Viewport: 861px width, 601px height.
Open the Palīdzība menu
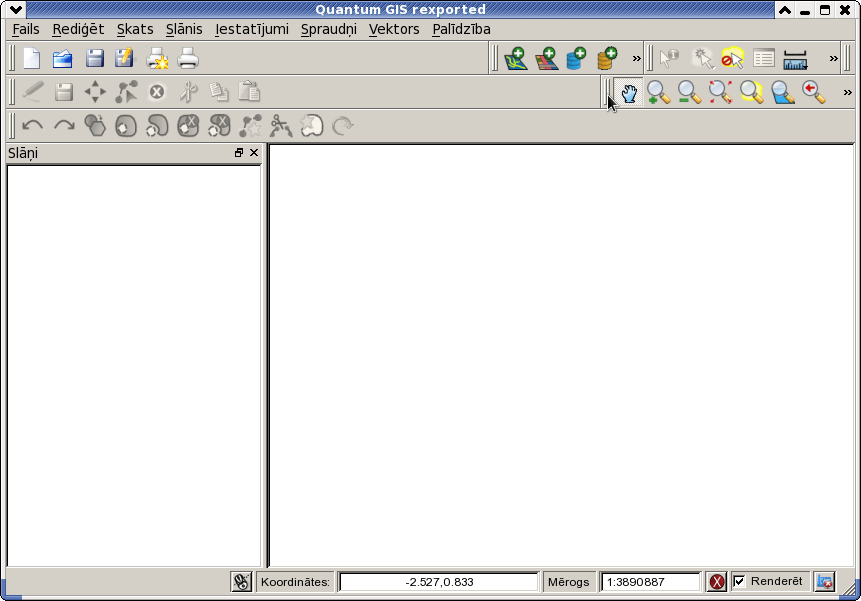tap(461, 29)
